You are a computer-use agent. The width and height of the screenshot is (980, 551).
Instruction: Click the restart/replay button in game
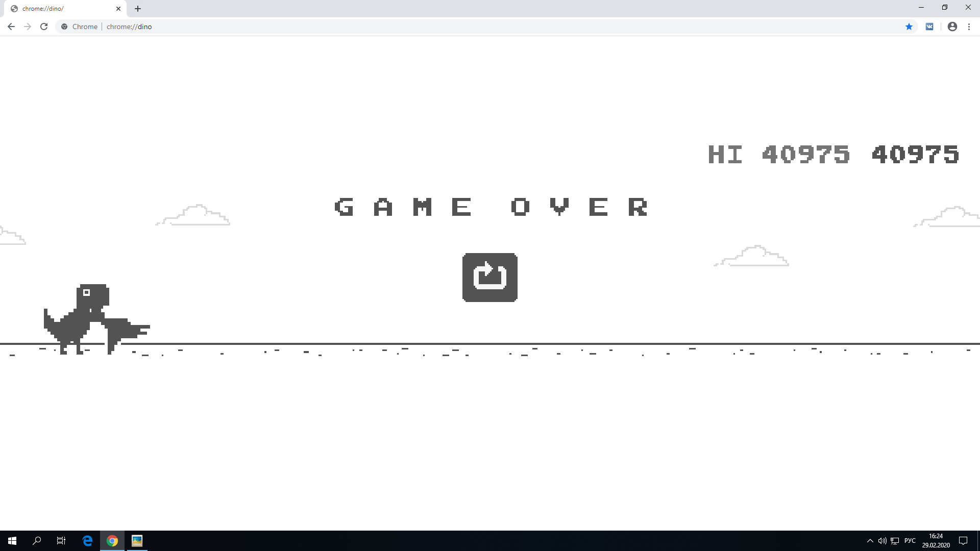490,277
